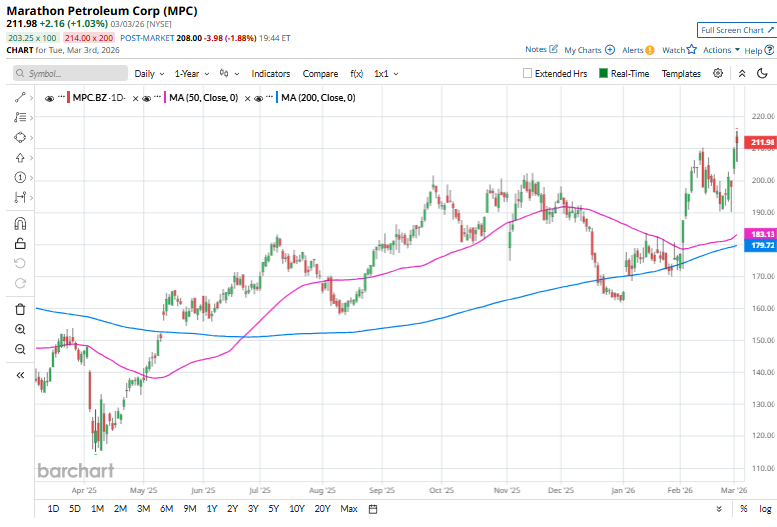This screenshot has height=527, width=777.
Task: Open the Actions dropdown menu
Action: [x=721, y=49]
